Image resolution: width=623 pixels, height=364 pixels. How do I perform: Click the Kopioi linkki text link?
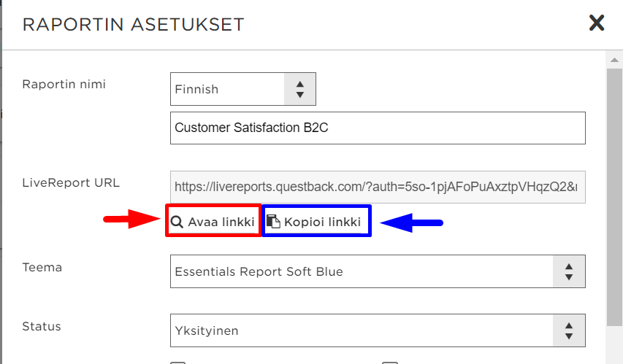tap(322, 222)
